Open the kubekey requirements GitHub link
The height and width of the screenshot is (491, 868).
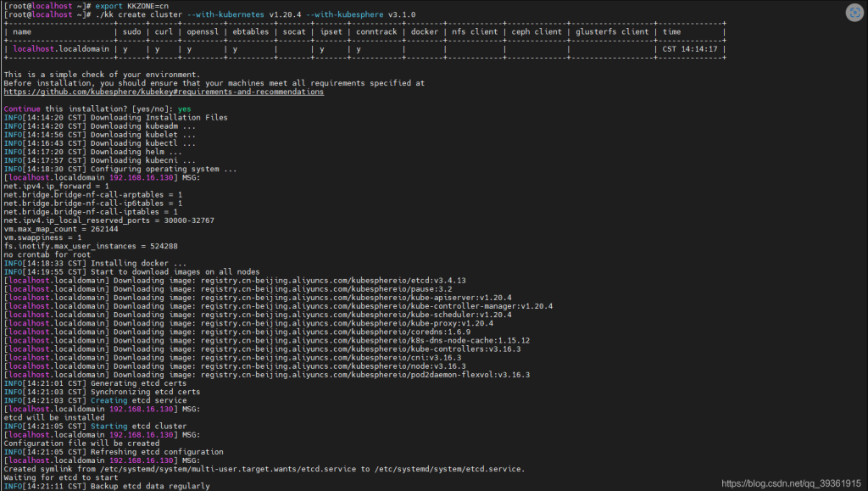(164, 92)
